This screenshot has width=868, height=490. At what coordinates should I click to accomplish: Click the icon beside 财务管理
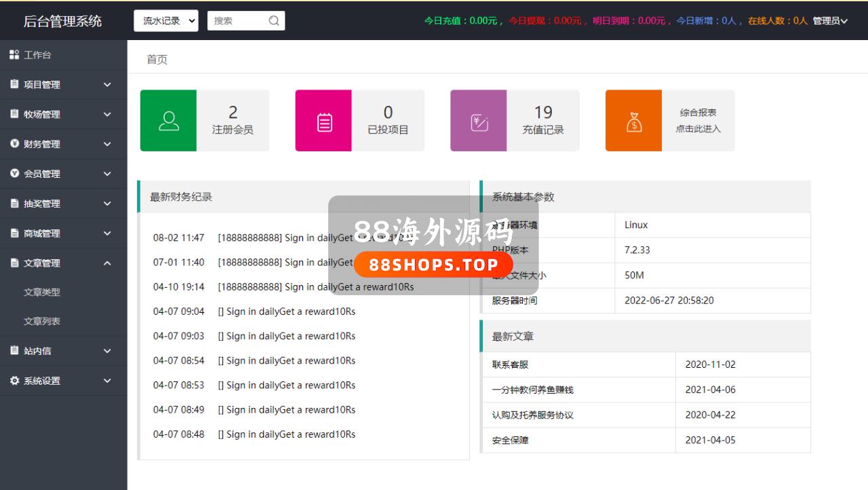(x=14, y=144)
